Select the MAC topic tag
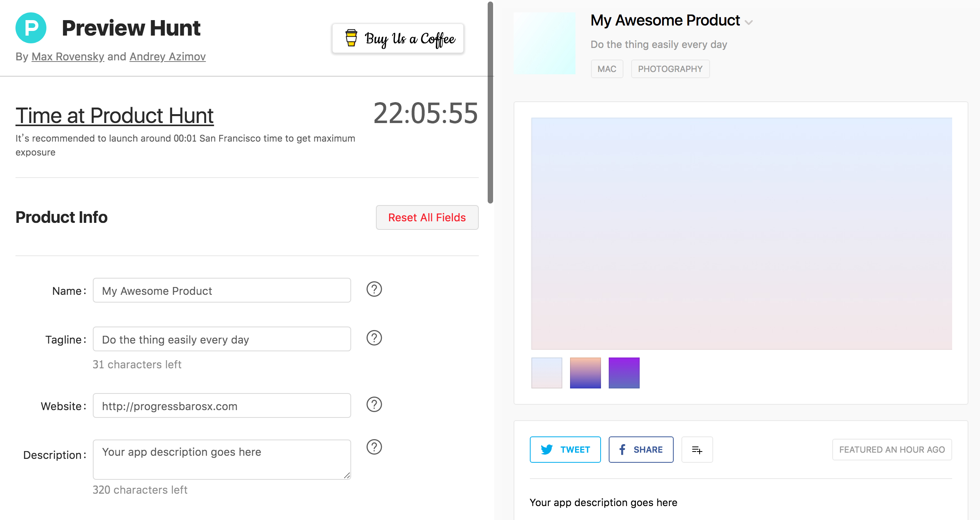This screenshot has width=980, height=520. (607, 69)
